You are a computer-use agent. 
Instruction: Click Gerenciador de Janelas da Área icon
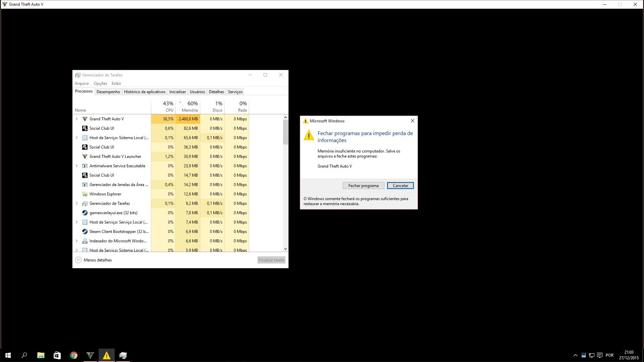click(85, 185)
